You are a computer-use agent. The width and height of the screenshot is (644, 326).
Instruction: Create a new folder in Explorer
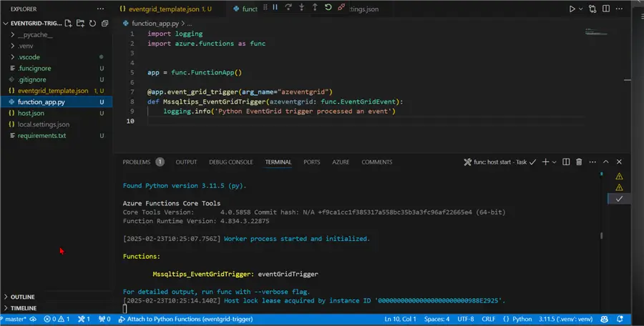coord(80,24)
